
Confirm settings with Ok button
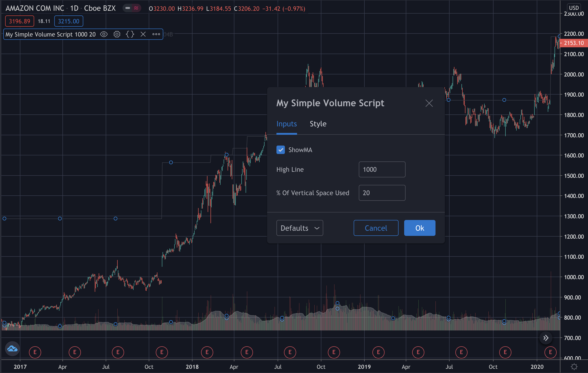[x=420, y=228]
